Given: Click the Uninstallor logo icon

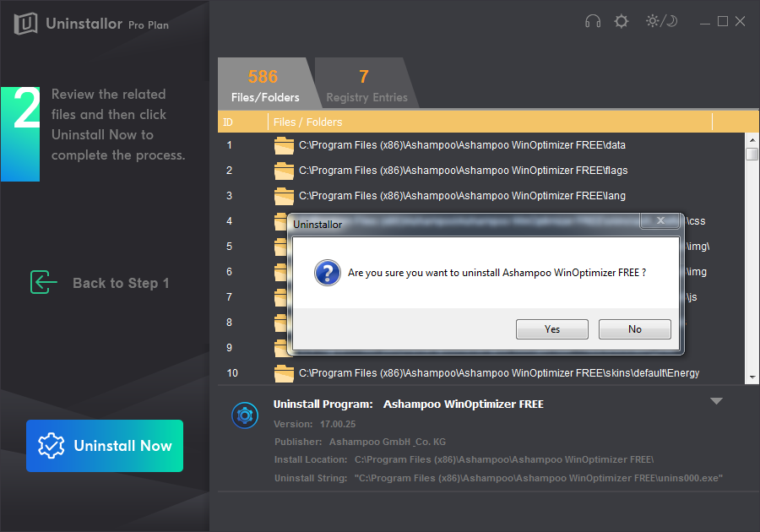Looking at the screenshot, I should (x=25, y=24).
